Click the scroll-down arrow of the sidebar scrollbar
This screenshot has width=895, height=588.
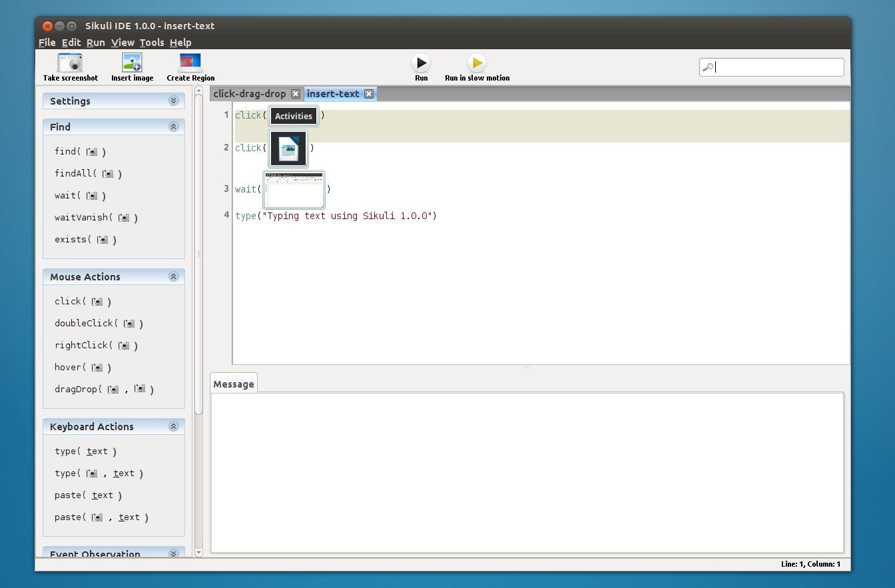[x=198, y=552]
